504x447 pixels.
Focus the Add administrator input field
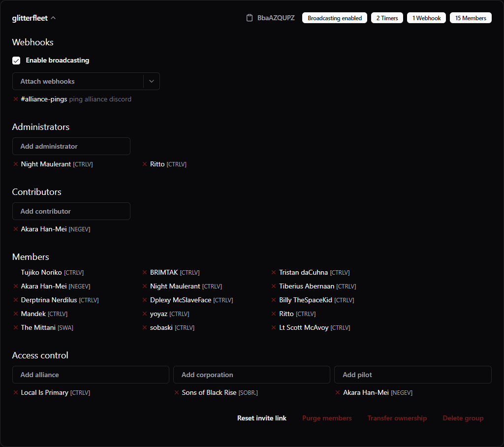71,146
